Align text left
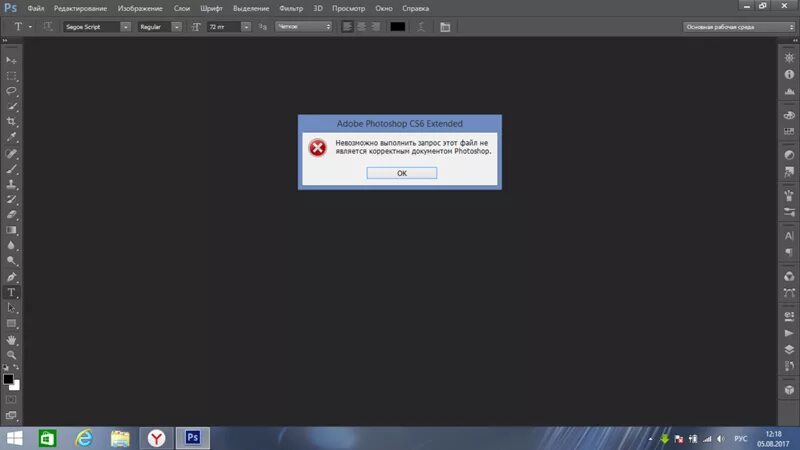This screenshot has width=800, height=450. 347,27
